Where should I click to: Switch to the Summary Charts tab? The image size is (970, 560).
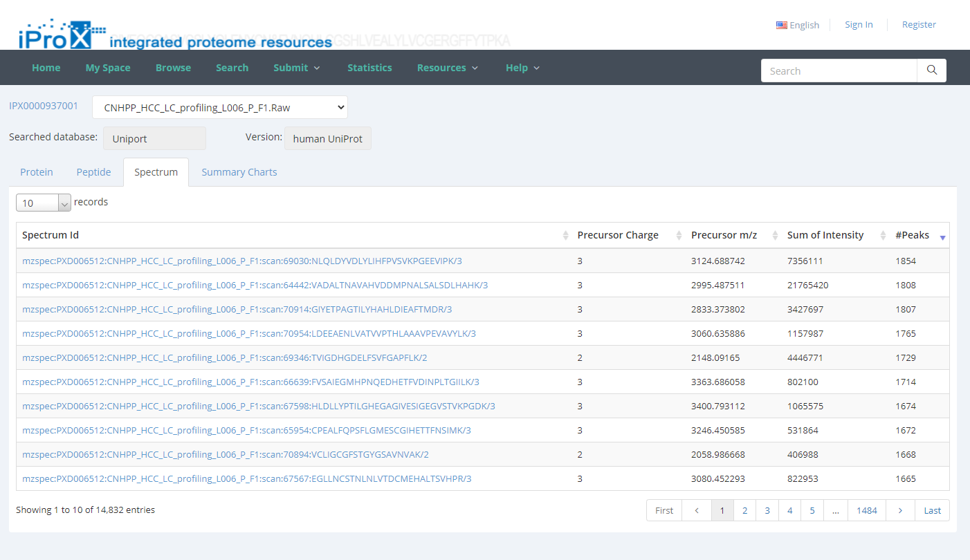click(x=239, y=172)
